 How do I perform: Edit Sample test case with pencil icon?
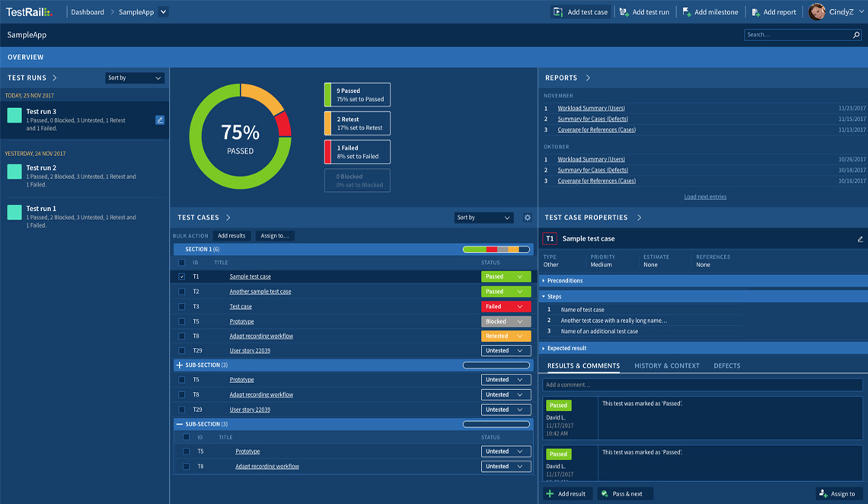click(x=860, y=239)
